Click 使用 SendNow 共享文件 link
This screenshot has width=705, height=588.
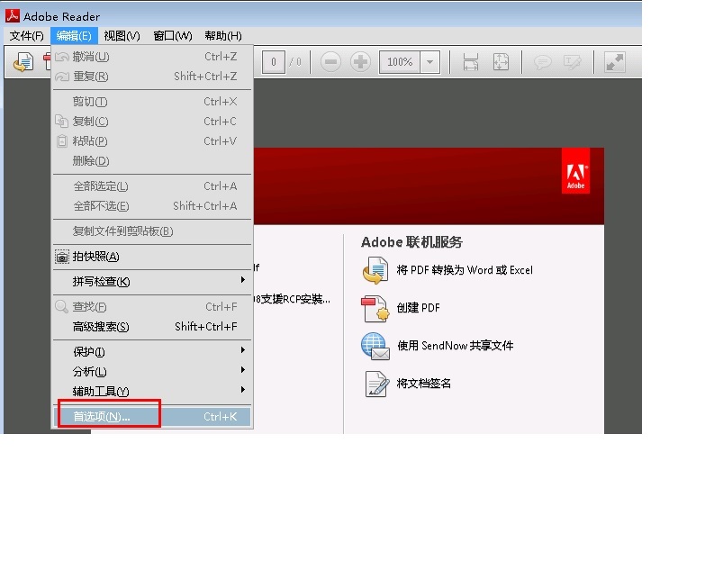tap(455, 346)
